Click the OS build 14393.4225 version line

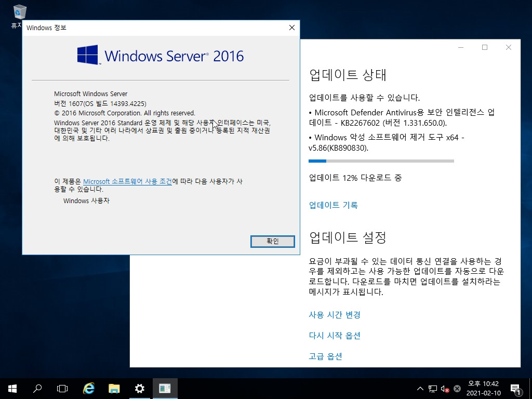(x=100, y=103)
